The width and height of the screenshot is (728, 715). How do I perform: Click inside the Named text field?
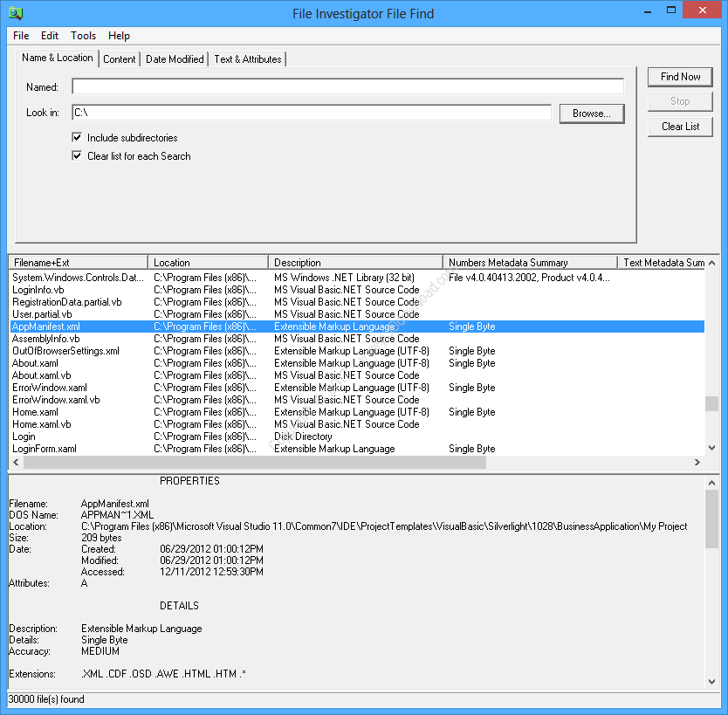point(347,87)
